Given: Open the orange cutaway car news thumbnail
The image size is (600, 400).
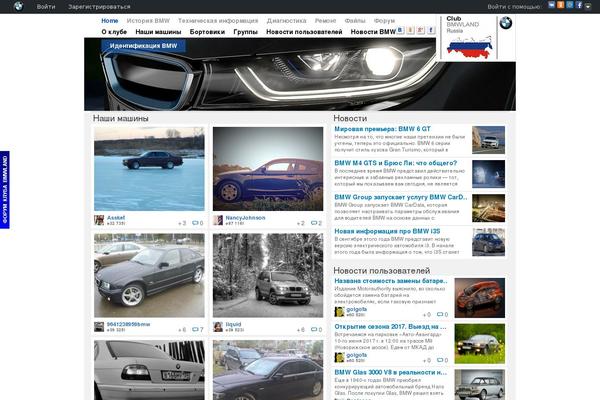Looking at the screenshot, I should (x=480, y=298).
